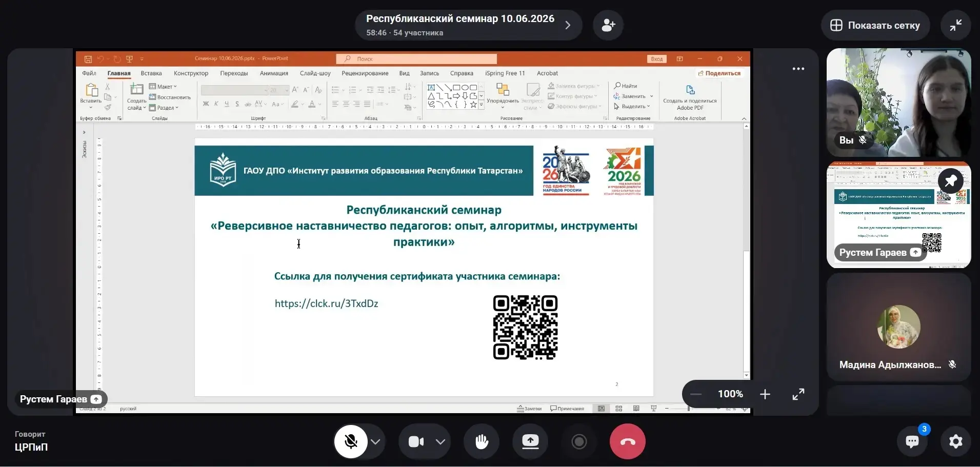
Task: Switch to the Анимация ribbon tab
Action: (x=274, y=73)
